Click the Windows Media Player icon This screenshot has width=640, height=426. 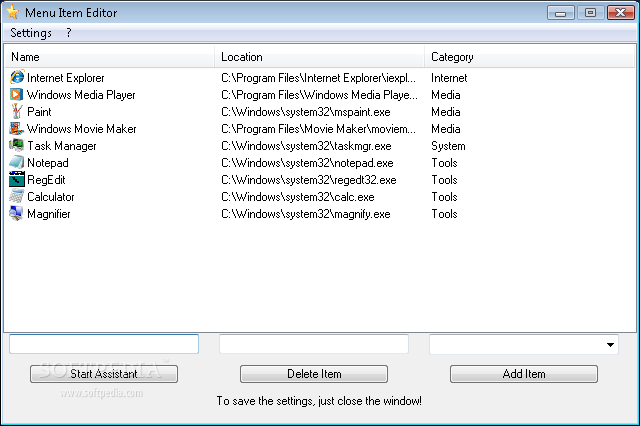tap(17, 95)
